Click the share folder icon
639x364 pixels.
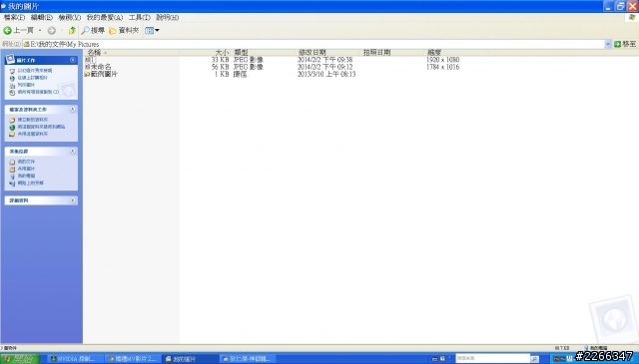point(12,134)
